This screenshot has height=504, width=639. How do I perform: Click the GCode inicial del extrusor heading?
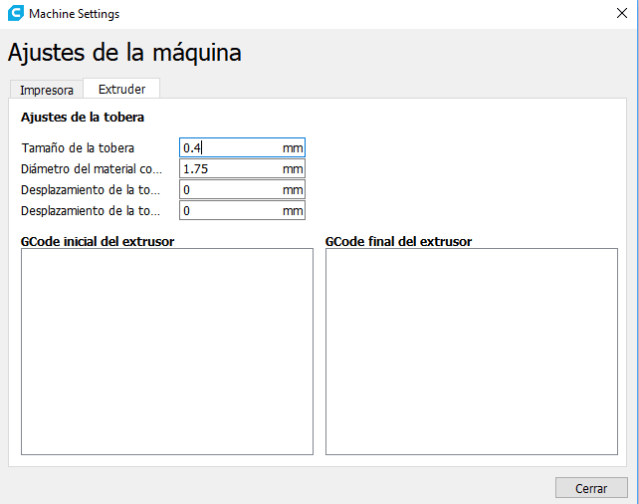[98, 241]
